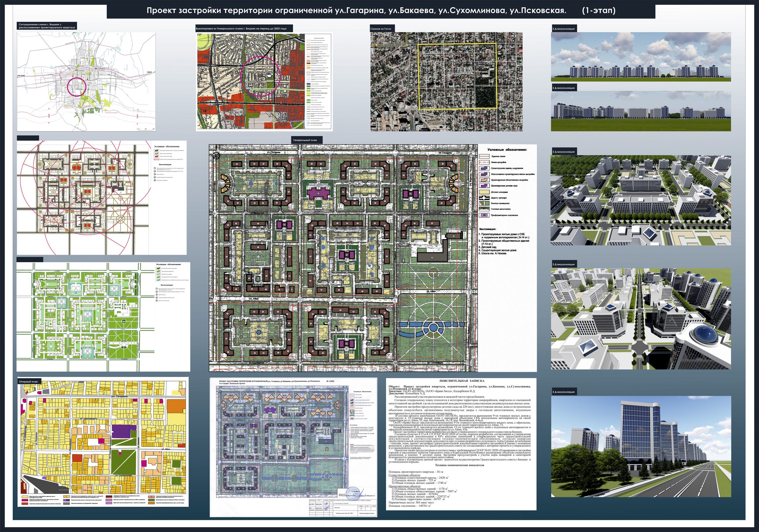Open the general plan extract with red zones

(x=264, y=81)
